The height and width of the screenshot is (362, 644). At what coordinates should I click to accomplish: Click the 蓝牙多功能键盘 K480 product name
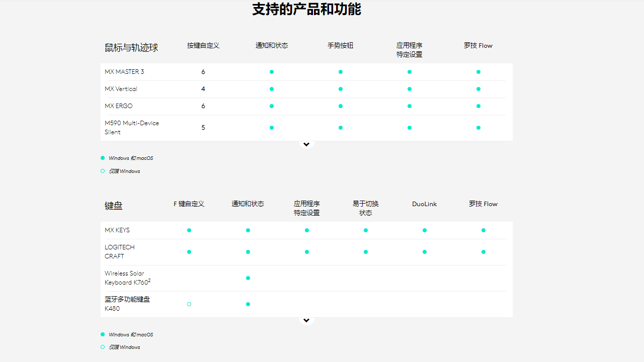(x=127, y=304)
